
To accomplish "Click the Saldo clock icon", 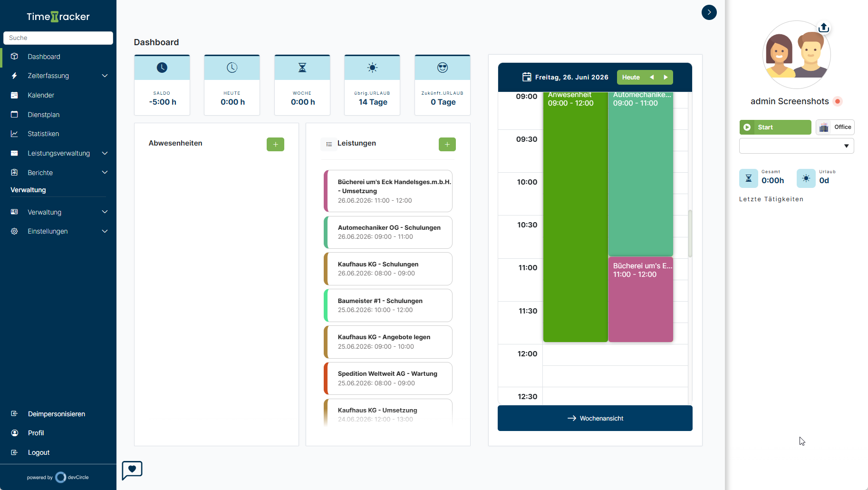I will pyautogui.click(x=162, y=68).
